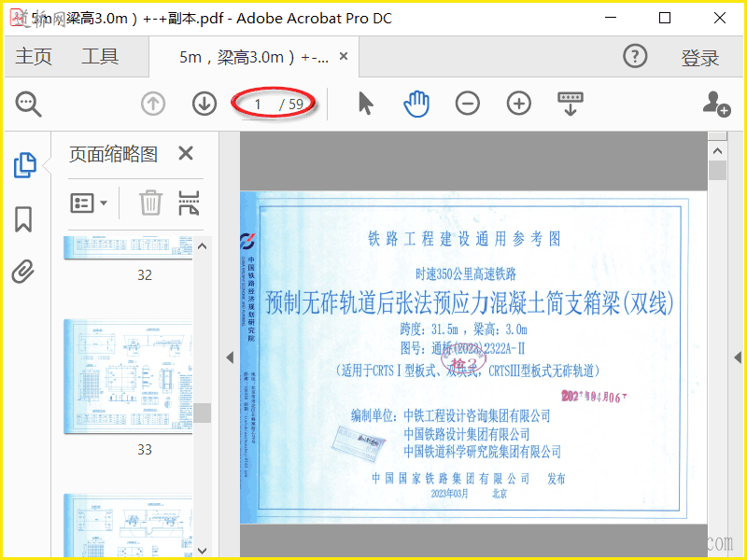The image size is (747, 560).
Task: Click the 铁路工程建设通用参考图 heading
Action: [464, 239]
